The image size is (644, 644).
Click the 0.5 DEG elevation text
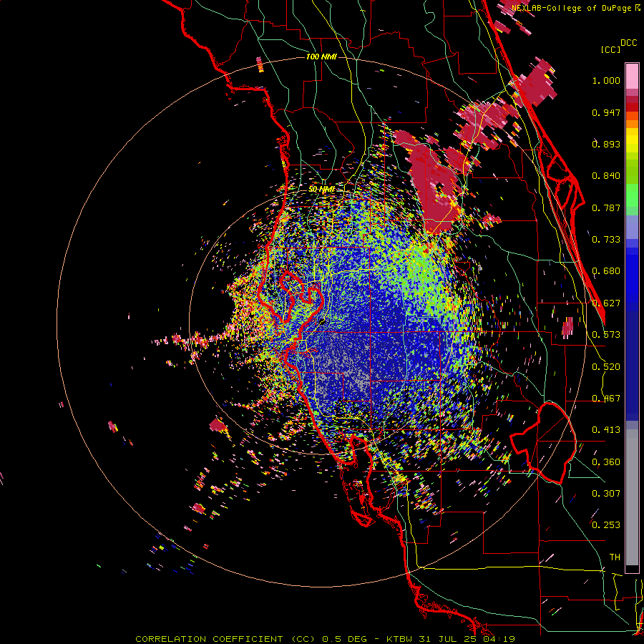[344, 639]
